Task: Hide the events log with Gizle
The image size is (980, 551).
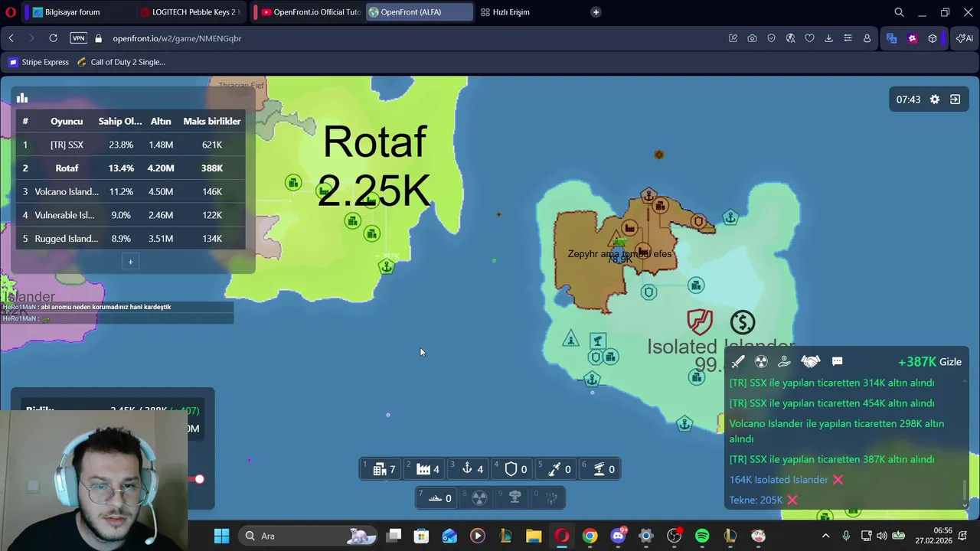Action: click(x=950, y=362)
